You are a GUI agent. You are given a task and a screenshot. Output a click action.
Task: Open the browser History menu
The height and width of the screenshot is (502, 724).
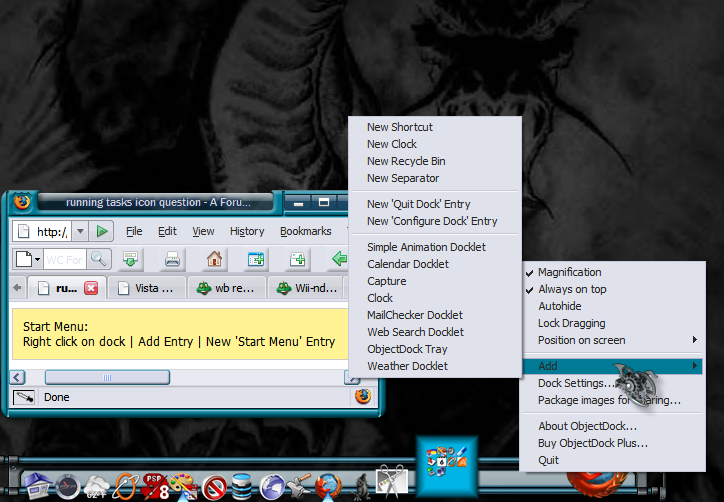[x=247, y=231]
